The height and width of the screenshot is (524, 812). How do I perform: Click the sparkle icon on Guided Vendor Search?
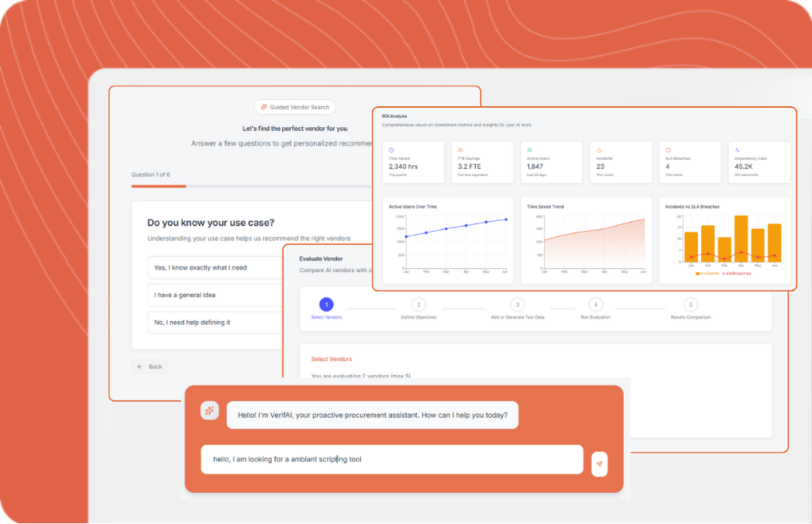click(262, 106)
